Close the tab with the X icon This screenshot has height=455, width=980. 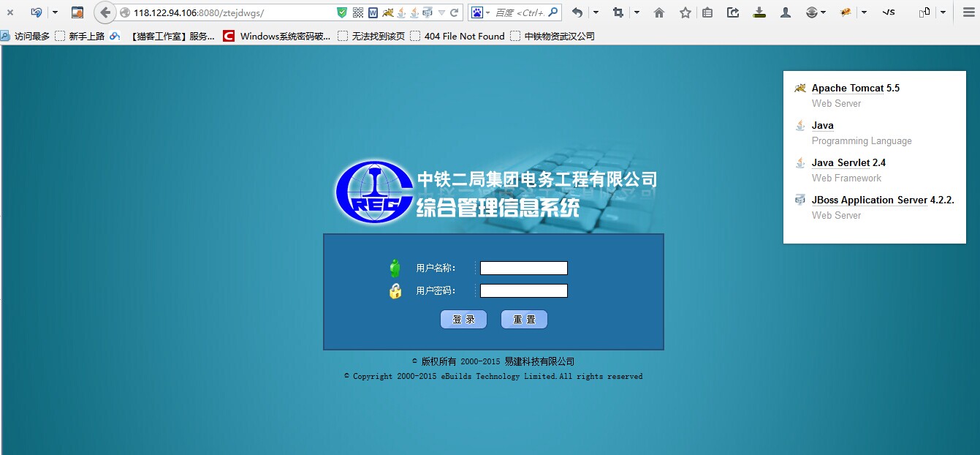pyautogui.click(x=10, y=12)
